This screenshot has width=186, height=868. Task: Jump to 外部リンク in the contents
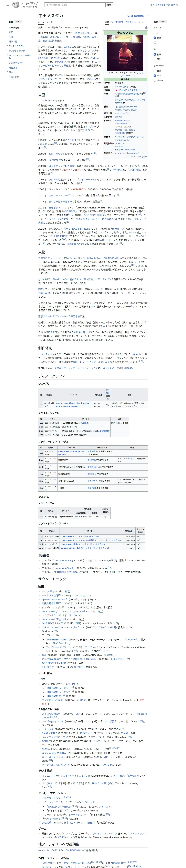point(14,77)
